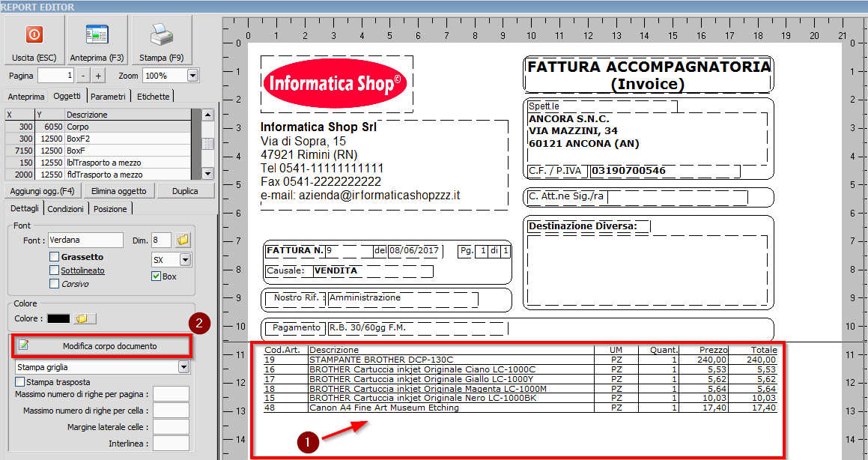The height and width of the screenshot is (460, 868).
Task: Enable the Sottolineato checkbox
Action: coord(54,270)
